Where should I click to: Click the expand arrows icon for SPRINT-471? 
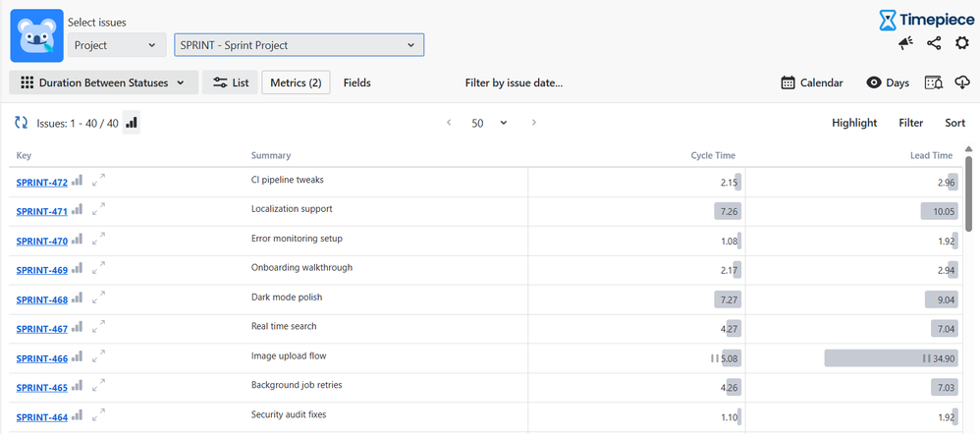[98, 209]
